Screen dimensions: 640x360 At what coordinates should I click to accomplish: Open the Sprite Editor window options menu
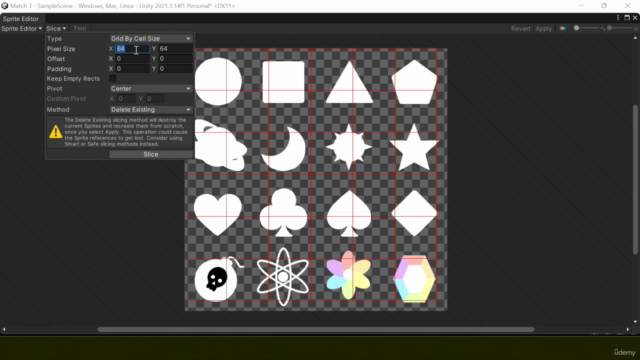pos(618,18)
